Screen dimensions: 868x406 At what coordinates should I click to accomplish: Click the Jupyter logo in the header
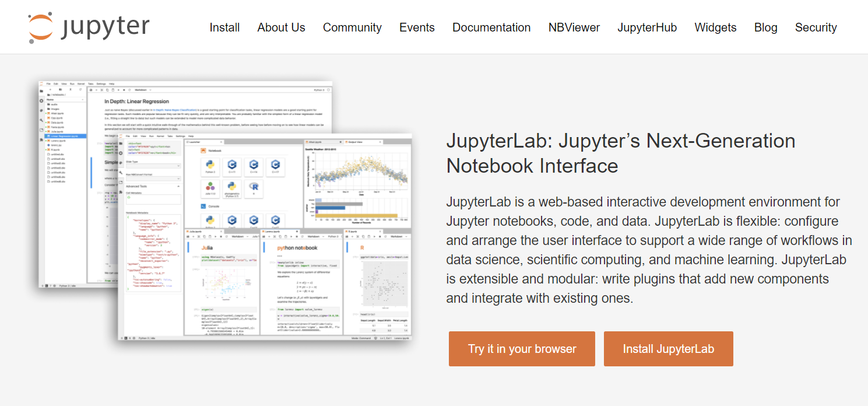tap(89, 27)
